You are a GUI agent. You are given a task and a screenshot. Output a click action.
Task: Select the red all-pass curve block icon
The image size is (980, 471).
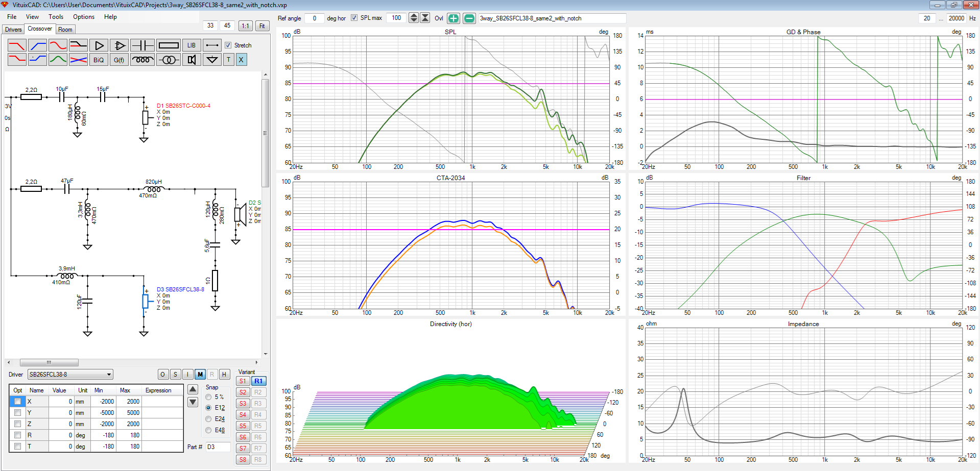(58, 45)
